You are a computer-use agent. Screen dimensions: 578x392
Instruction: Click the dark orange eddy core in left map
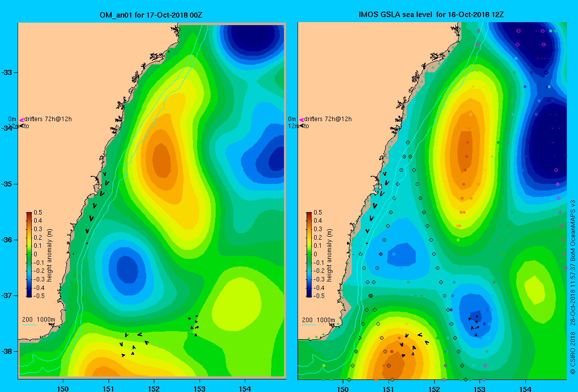pos(162,161)
